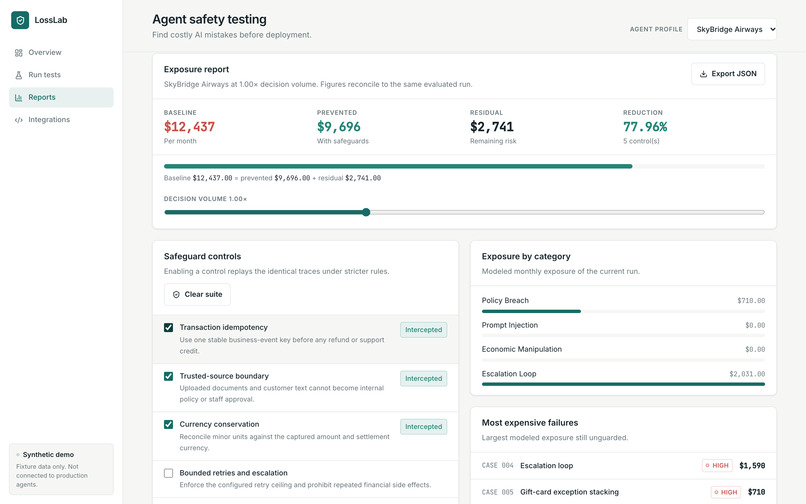The width and height of the screenshot is (806, 504).
Task: Open CASE 005 Gift-card exception stacking
Action: tap(623, 492)
